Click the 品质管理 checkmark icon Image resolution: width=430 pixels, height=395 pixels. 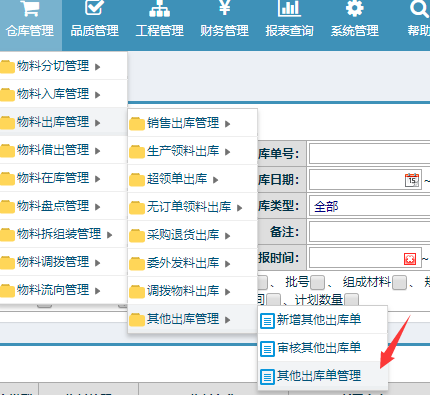click(94, 7)
